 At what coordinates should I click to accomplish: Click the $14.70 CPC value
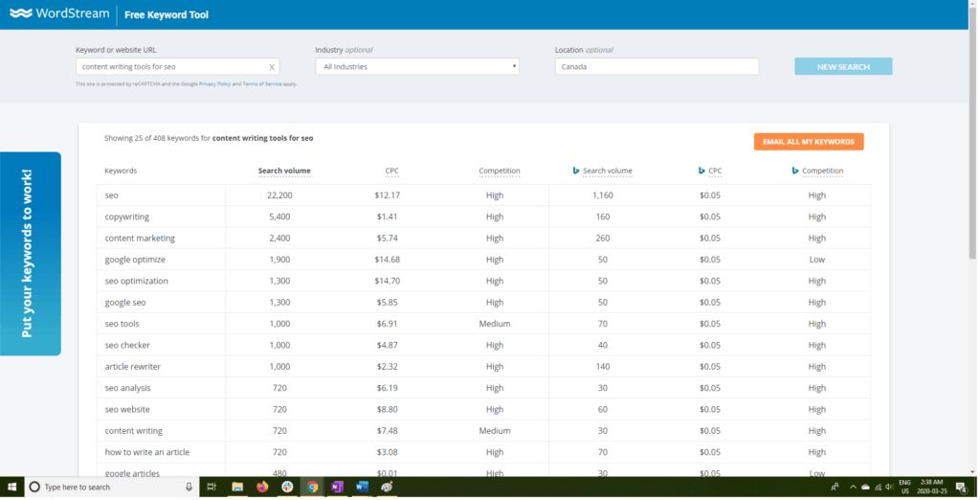[389, 282]
